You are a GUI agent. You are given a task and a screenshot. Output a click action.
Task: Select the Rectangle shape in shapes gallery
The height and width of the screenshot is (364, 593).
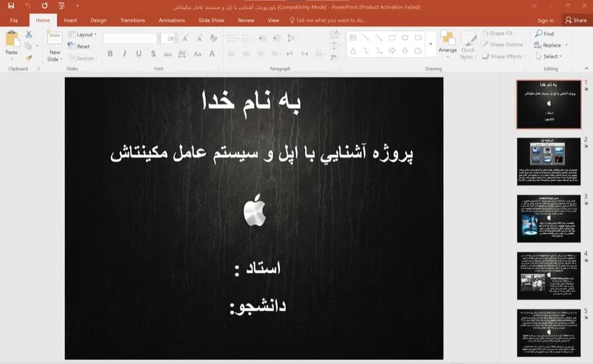click(x=392, y=37)
